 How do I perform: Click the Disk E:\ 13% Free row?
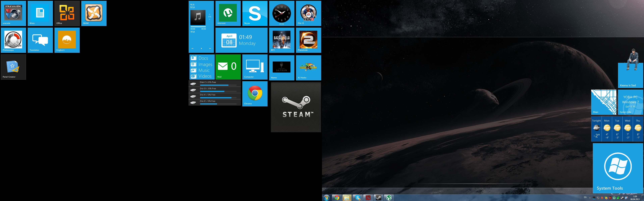pos(214,102)
